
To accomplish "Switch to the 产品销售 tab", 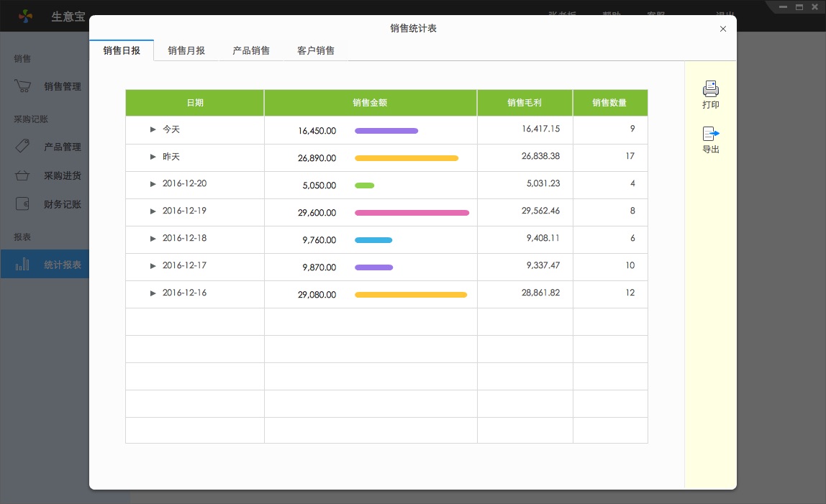I will pyautogui.click(x=251, y=50).
